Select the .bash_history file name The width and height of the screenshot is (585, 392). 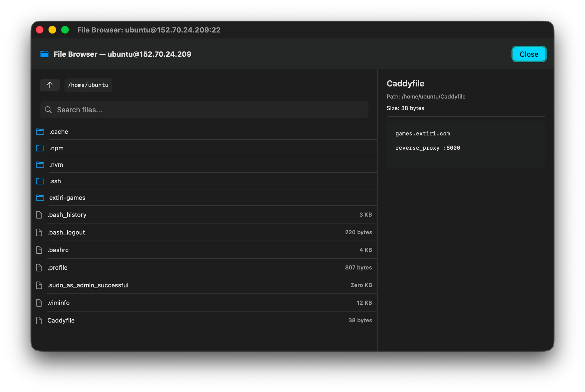tap(67, 215)
